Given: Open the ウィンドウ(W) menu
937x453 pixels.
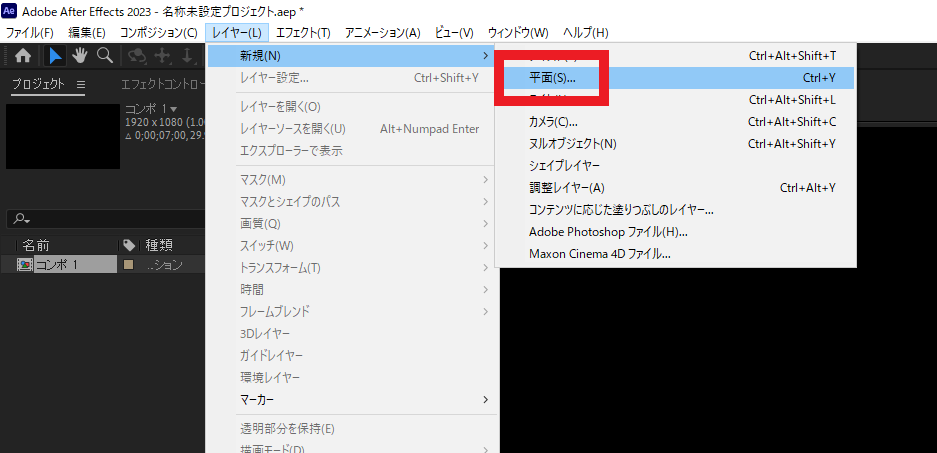Looking at the screenshot, I should pyautogui.click(x=518, y=32).
